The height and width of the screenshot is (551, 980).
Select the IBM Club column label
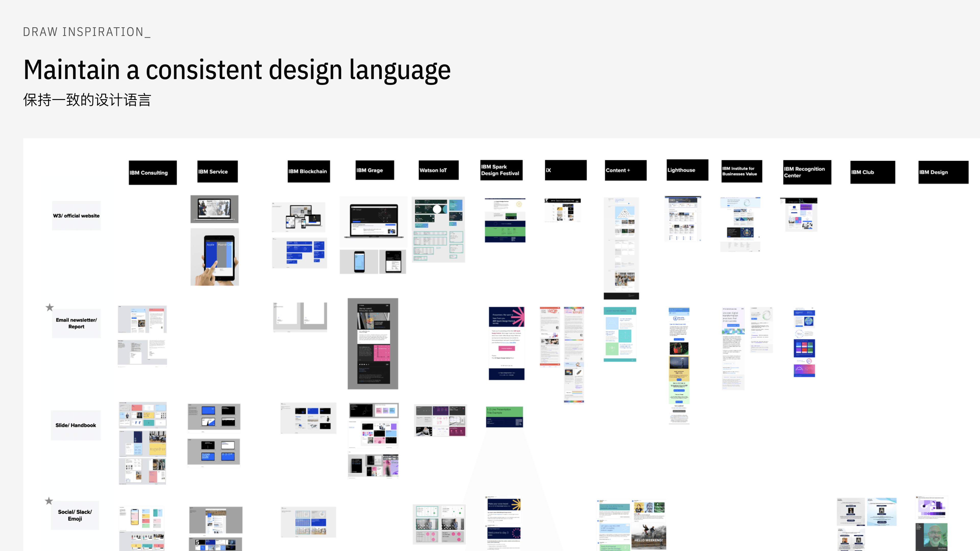[x=873, y=172]
